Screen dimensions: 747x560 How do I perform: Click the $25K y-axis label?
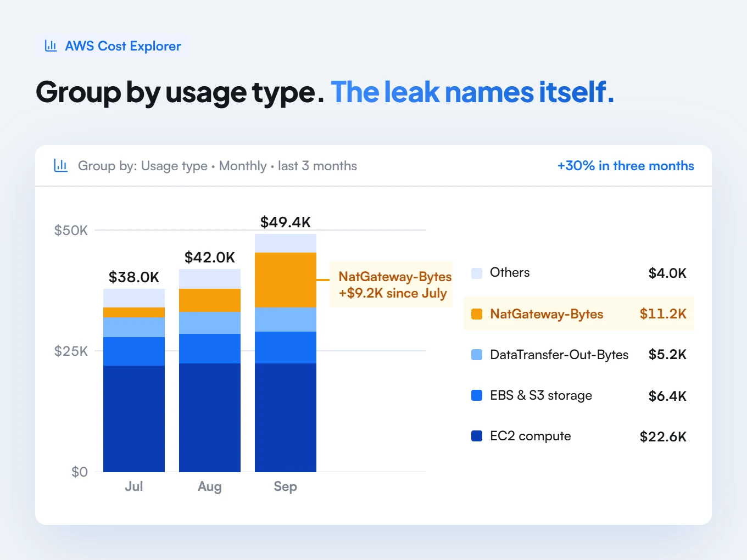point(71,351)
